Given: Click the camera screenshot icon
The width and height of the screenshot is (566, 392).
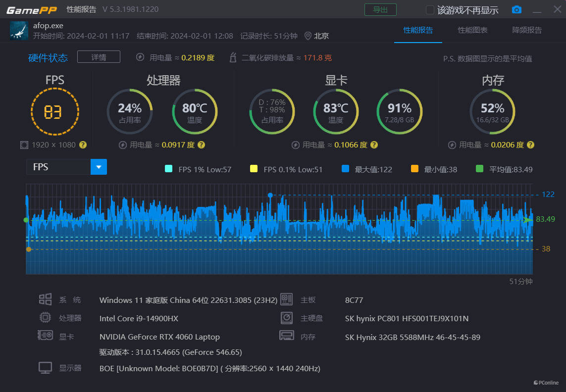Looking at the screenshot, I should [516, 10].
